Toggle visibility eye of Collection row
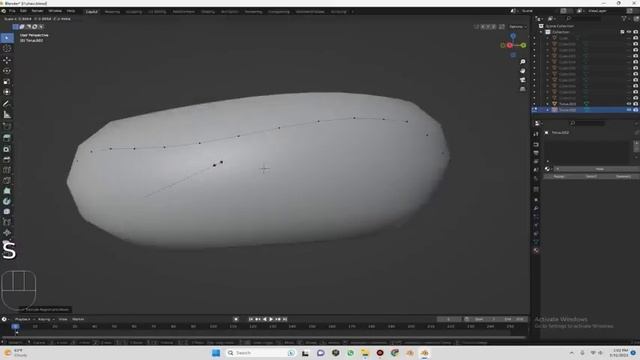Viewport: 640px width, 360px height. pos(629,32)
